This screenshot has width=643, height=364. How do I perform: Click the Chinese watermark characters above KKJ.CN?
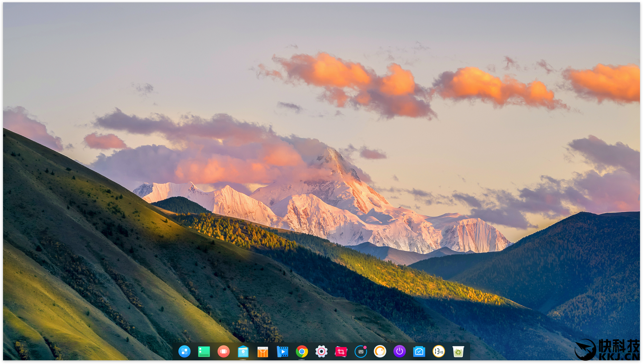pyautogui.click(x=619, y=346)
